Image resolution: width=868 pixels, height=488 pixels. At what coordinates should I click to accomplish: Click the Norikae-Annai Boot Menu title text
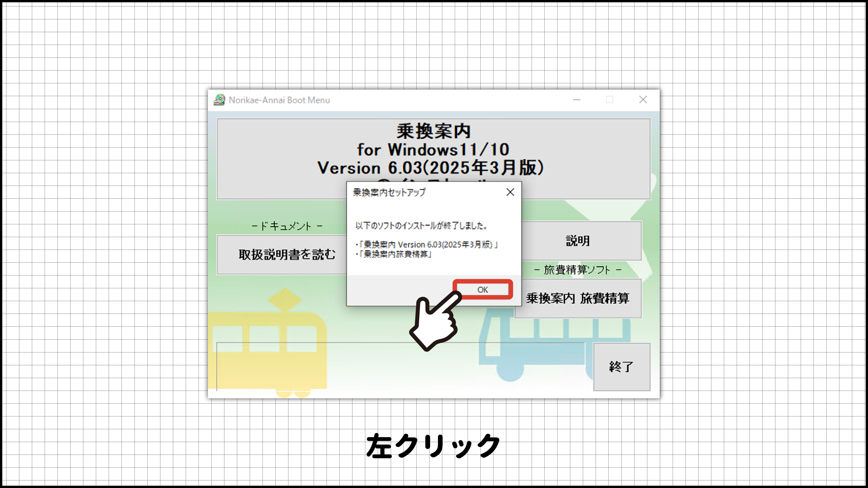point(279,100)
